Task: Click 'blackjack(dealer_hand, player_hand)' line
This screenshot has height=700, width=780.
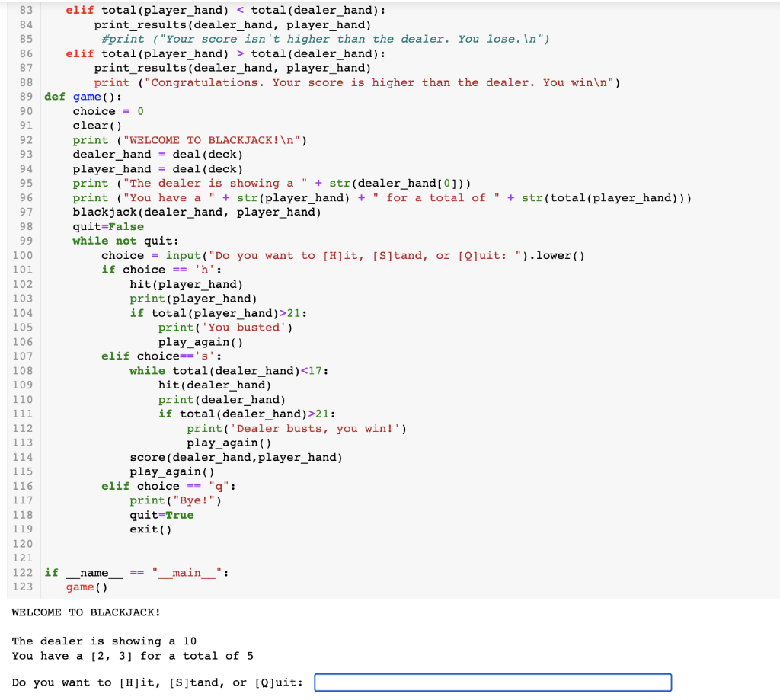Action: (x=197, y=212)
